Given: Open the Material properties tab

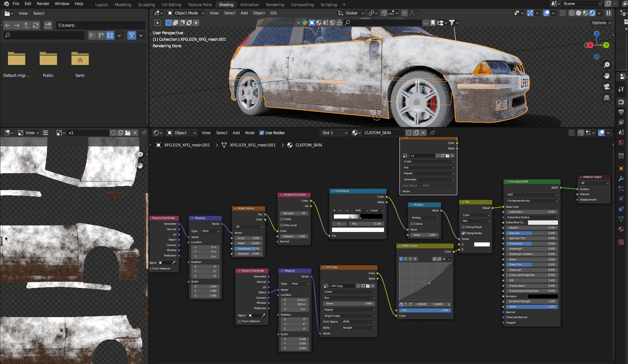Looking at the screenshot, I should point(621,229).
